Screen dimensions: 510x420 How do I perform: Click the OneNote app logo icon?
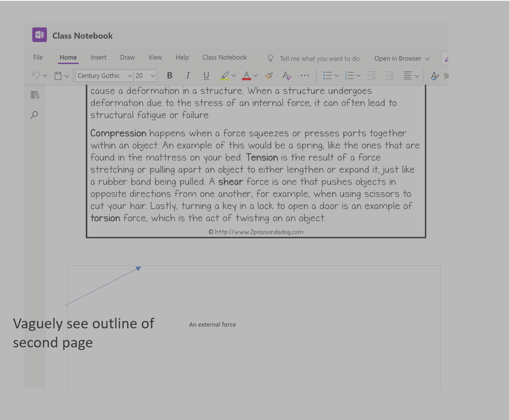coord(39,35)
